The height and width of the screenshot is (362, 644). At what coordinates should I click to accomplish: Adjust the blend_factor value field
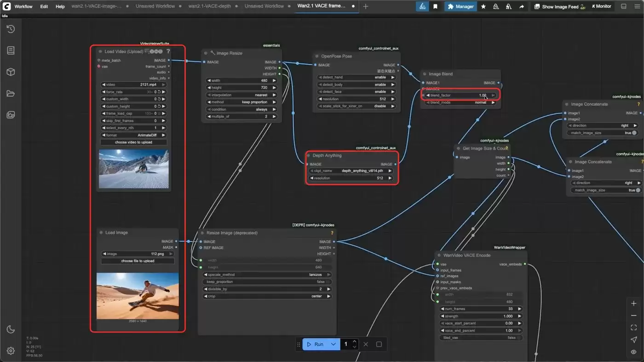(461, 96)
